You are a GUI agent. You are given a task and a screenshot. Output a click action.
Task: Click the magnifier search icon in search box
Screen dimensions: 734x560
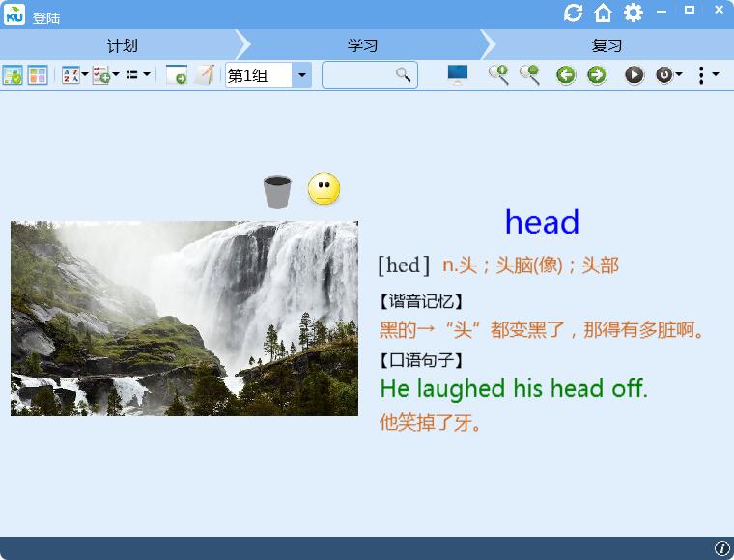403,74
